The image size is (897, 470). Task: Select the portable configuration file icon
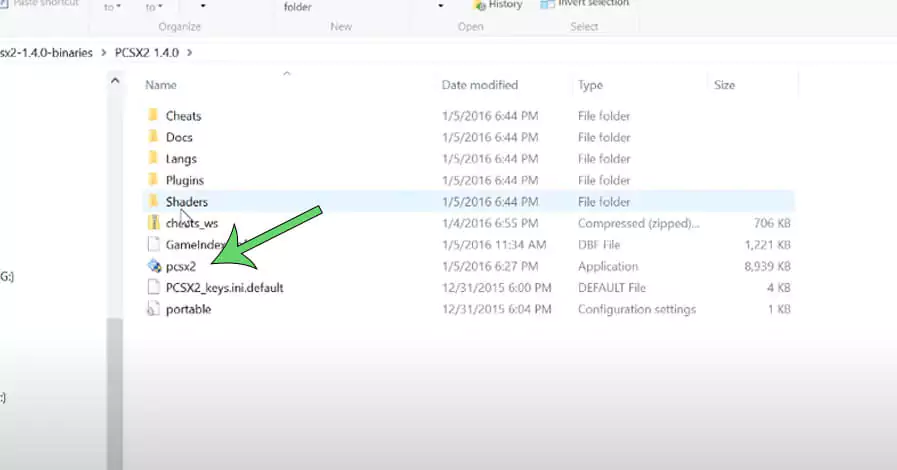tap(153, 309)
